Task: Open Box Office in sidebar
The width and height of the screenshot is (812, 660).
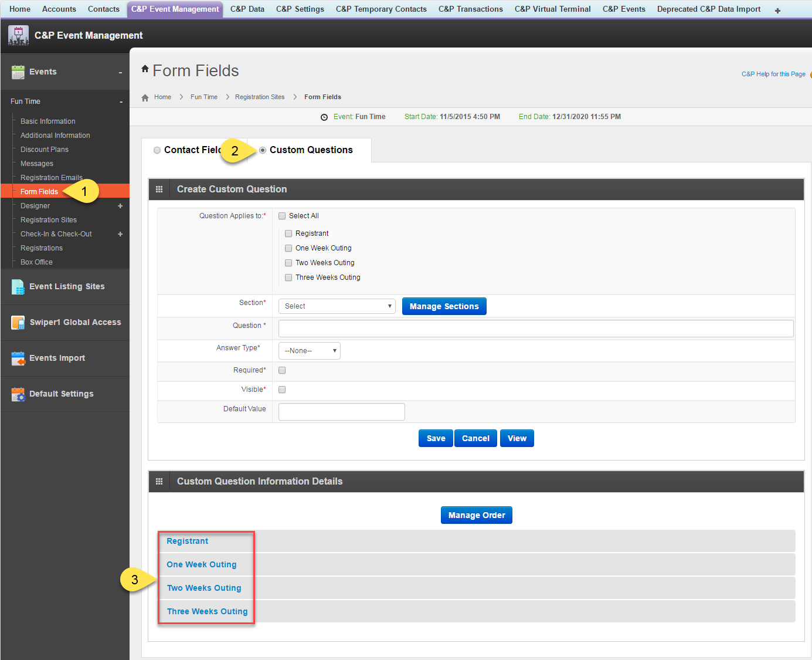Action: point(36,262)
